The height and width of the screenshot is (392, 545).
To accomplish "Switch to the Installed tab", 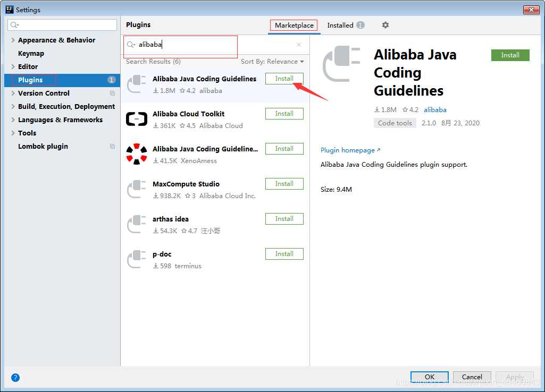I will point(341,25).
